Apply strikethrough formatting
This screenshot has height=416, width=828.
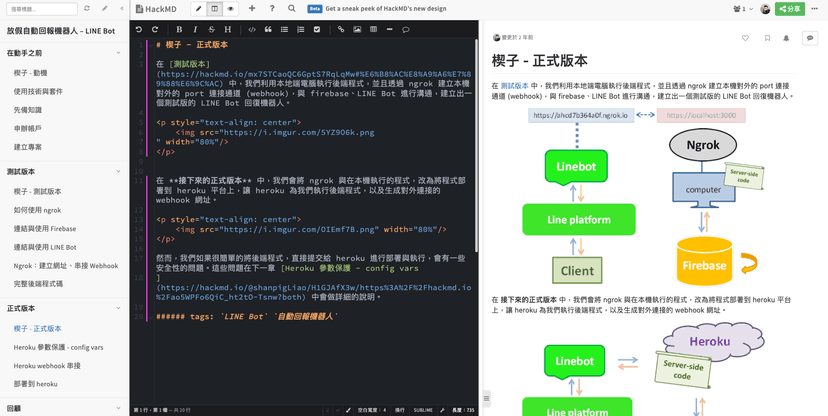pos(211,30)
